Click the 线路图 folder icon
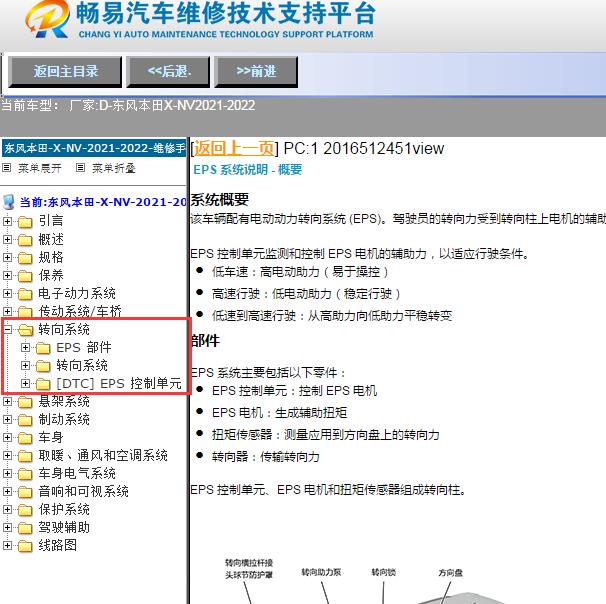The image size is (606, 604). click(25, 546)
